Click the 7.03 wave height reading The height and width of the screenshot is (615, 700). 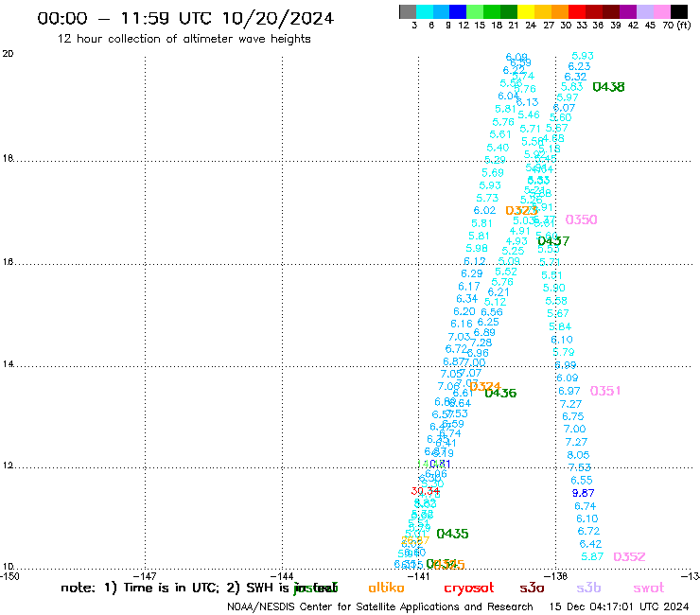click(459, 337)
